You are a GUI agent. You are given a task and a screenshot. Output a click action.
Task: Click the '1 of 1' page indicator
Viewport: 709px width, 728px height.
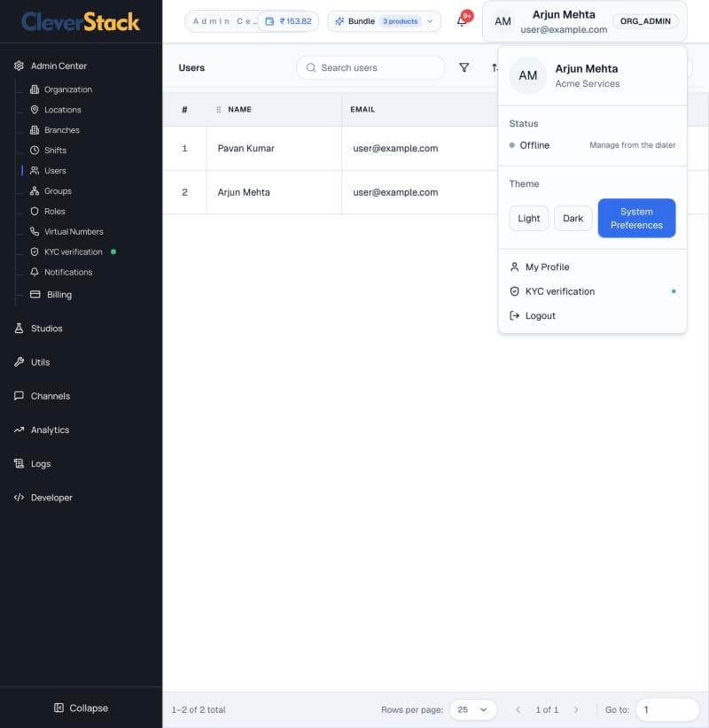(547, 710)
